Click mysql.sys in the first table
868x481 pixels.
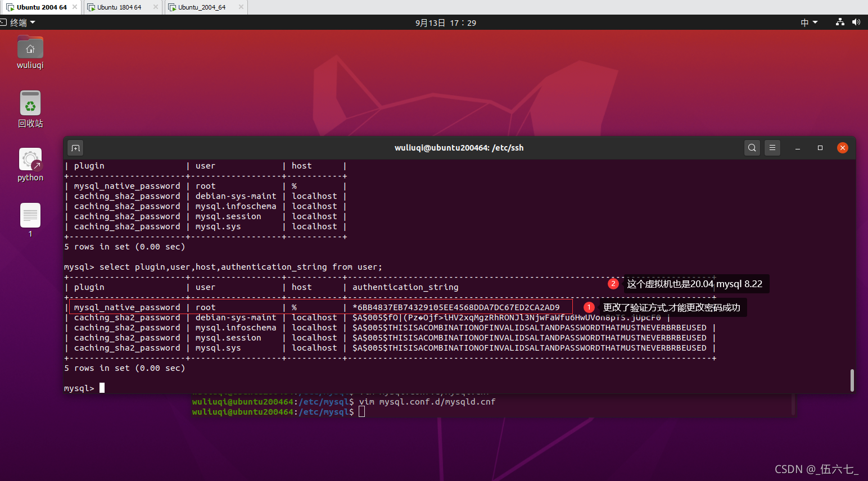coord(218,226)
